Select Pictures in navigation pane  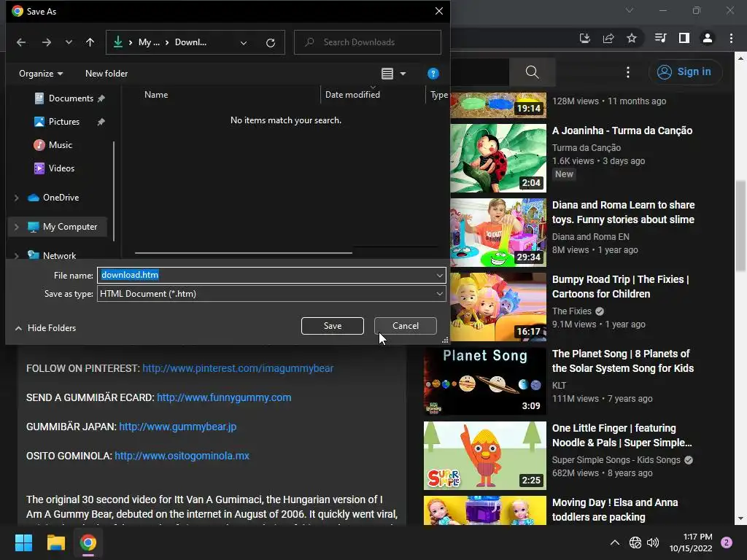(64, 122)
